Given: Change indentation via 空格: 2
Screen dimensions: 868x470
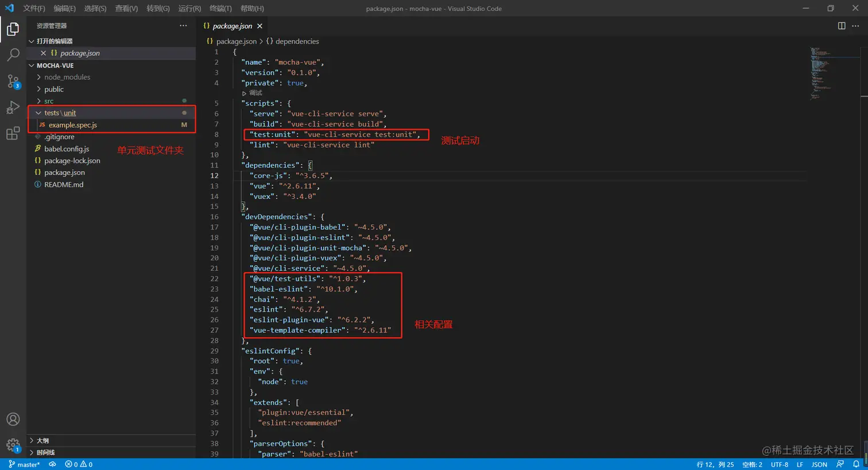Looking at the screenshot, I should pos(752,464).
